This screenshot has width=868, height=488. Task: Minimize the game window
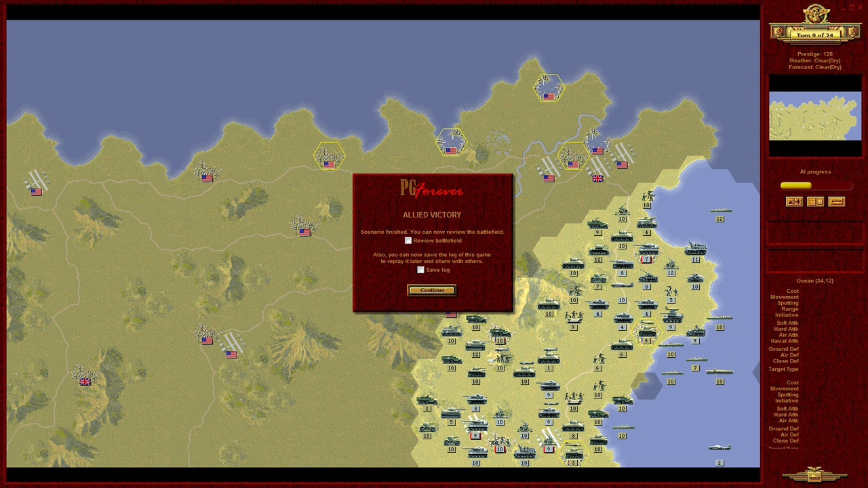pyautogui.click(x=844, y=7)
